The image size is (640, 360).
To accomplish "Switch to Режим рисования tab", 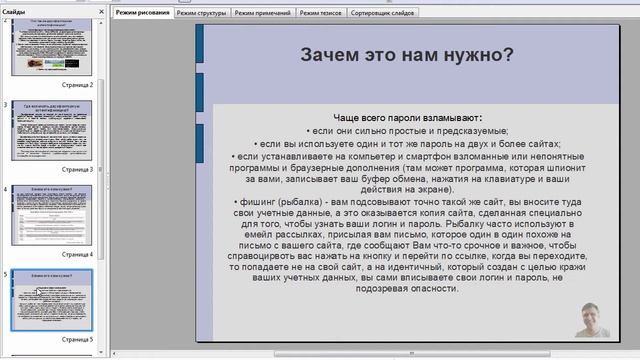I will coord(142,13).
